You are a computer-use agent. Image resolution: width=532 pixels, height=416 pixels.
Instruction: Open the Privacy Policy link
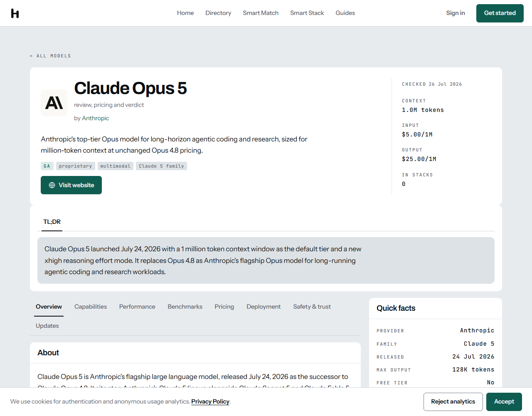[210, 401]
